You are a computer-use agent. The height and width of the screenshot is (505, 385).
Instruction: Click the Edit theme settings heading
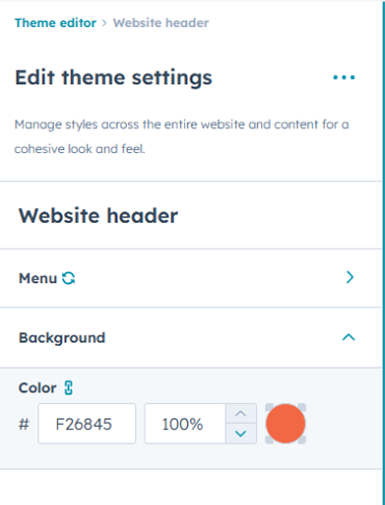coord(113,78)
